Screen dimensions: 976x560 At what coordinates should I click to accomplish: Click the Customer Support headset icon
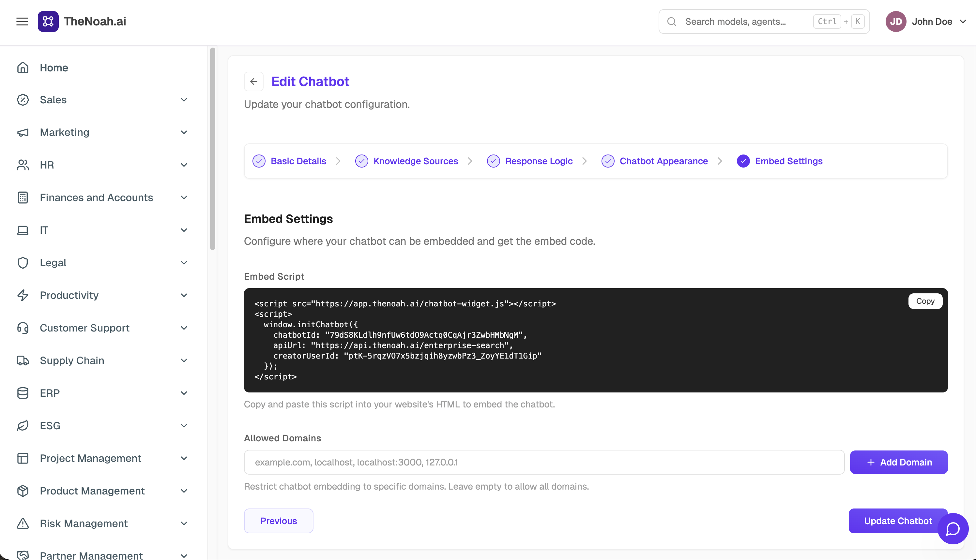pos(23,328)
